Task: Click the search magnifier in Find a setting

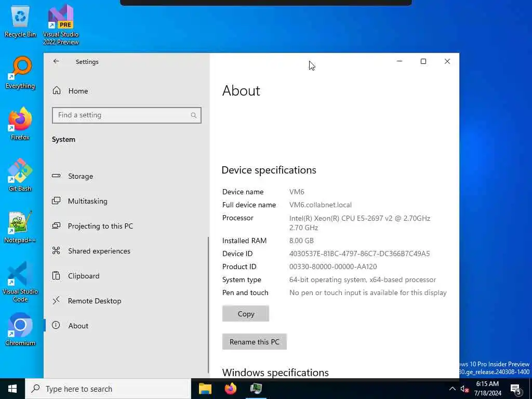Action: [193, 115]
